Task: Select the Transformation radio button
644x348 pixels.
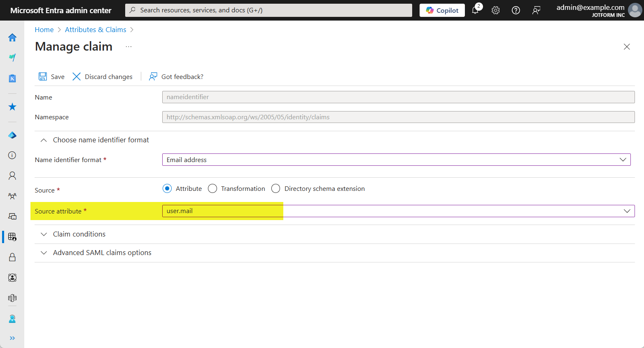Action: click(x=212, y=188)
